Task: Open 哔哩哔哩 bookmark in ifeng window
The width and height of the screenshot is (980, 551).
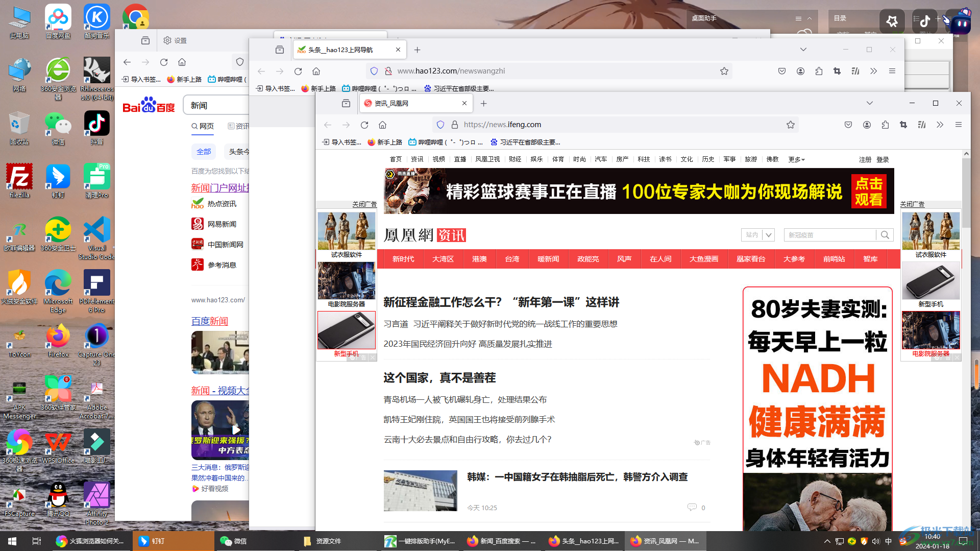Action: click(x=446, y=142)
